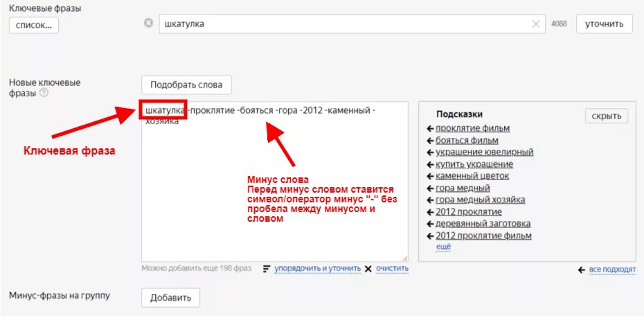
Task: Hide hints with the скрыть button
Action: click(x=607, y=116)
